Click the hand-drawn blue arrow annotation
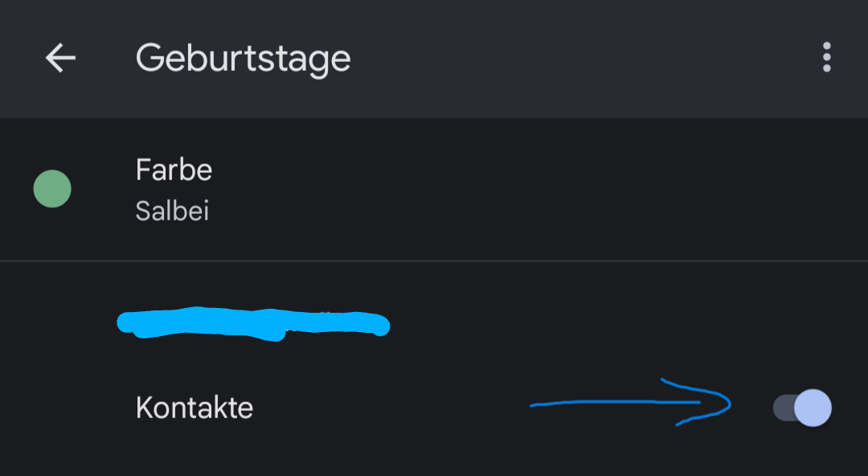The height and width of the screenshot is (476, 868). [619, 404]
